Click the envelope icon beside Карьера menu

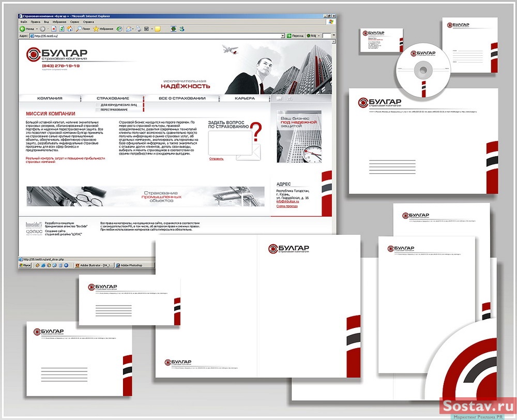(x=279, y=98)
